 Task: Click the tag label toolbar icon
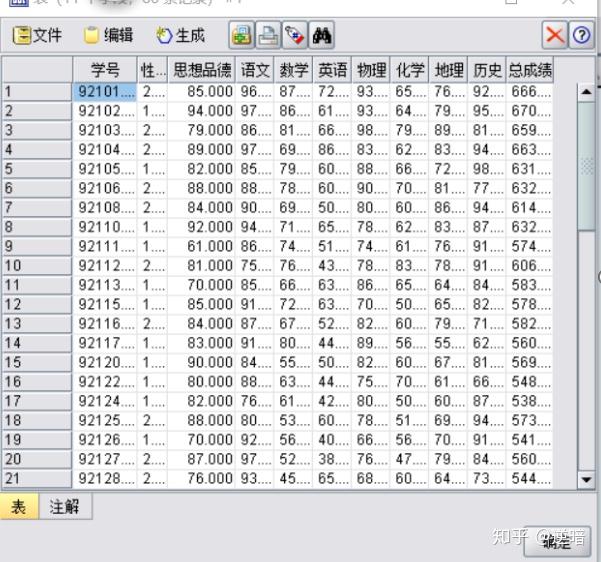point(295,35)
